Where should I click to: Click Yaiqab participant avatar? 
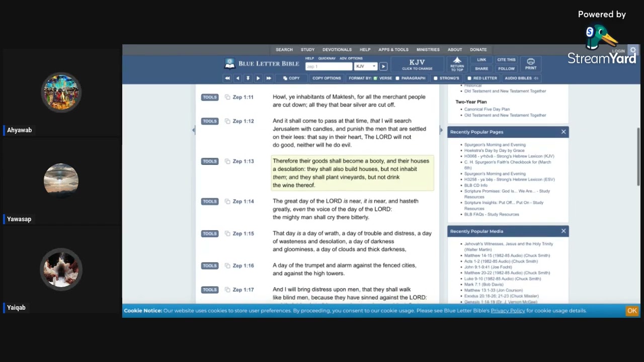(x=61, y=269)
